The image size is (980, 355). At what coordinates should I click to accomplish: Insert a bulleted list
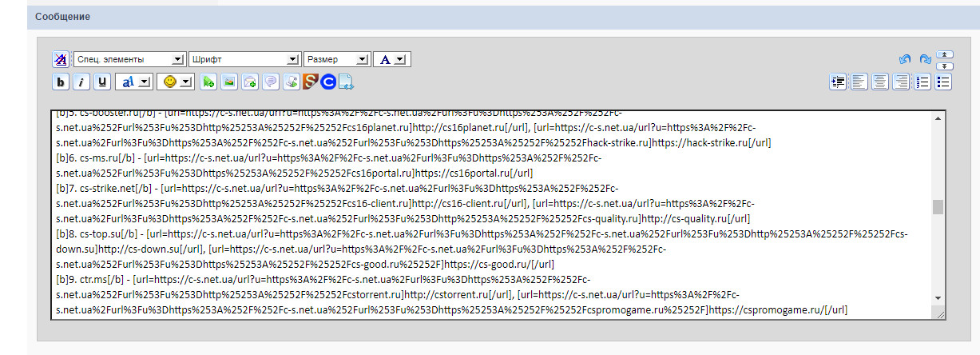(x=943, y=82)
